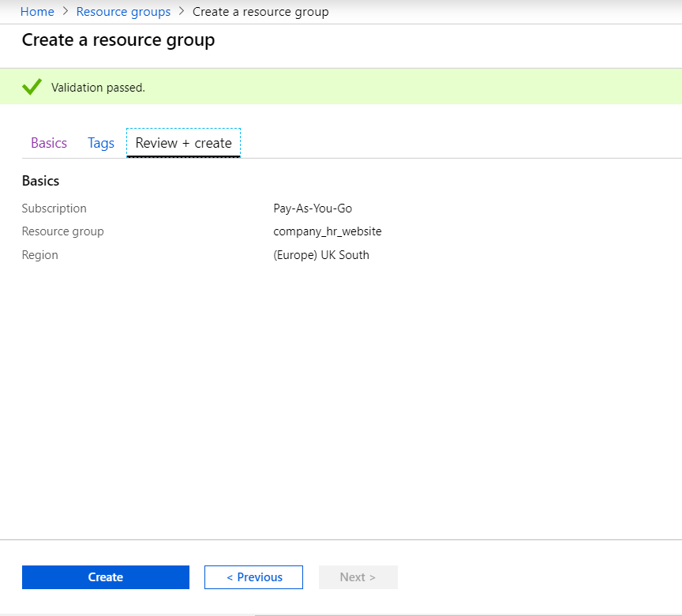Click the greyed-out Next button

[358, 577]
